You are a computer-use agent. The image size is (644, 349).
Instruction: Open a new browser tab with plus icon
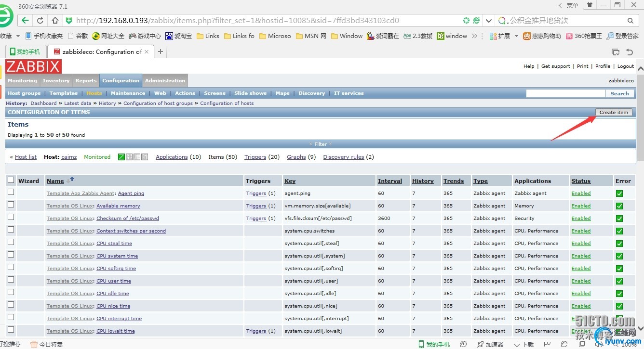[161, 52]
